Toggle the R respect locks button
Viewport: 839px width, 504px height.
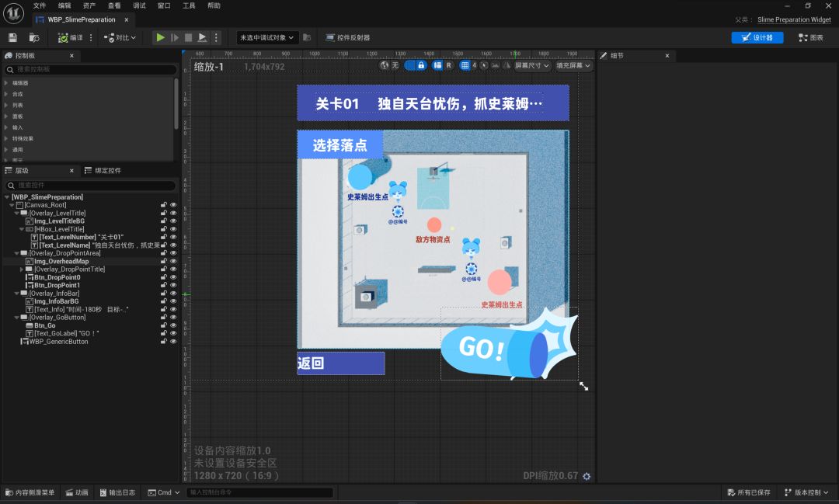[x=449, y=65]
